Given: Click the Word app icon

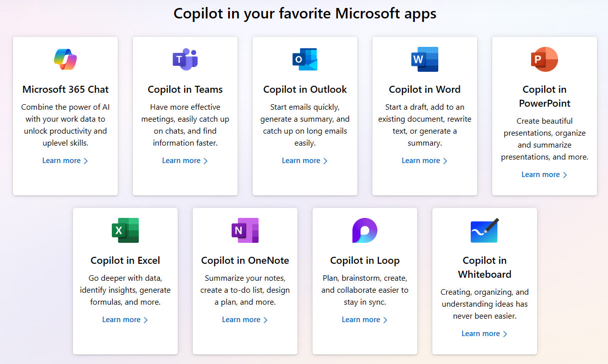Looking at the screenshot, I should pyautogui.click(x=425, y=59).
